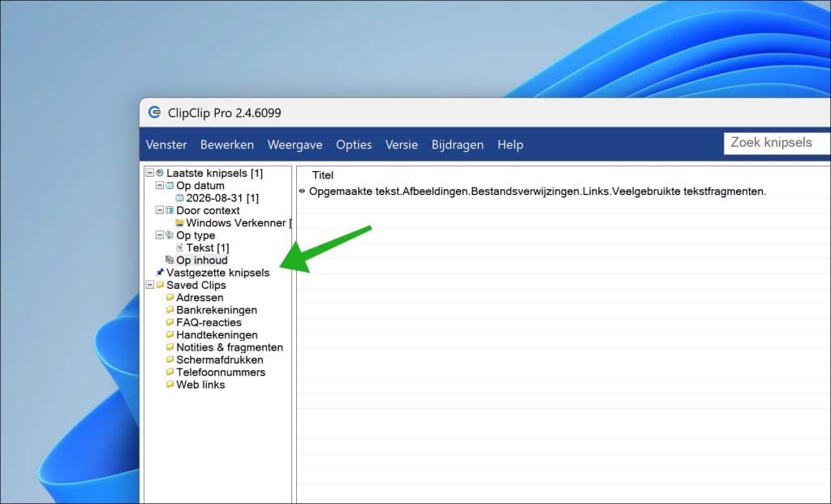
Task: Open the Help menu
Action: coord(510,144)
